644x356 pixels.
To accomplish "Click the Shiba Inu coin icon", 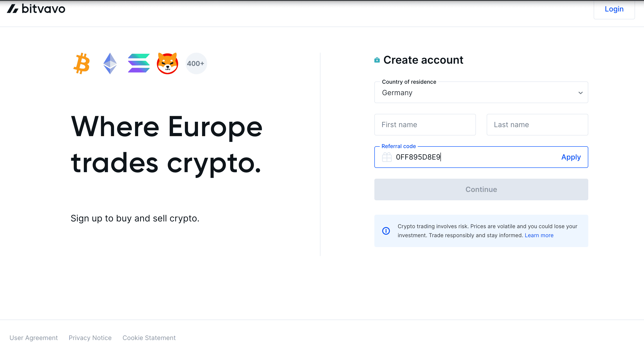I will (167, 63).
